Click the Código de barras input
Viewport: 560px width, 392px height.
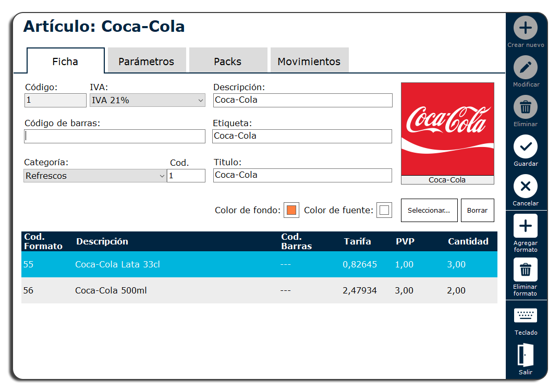(x=115, y=137)
